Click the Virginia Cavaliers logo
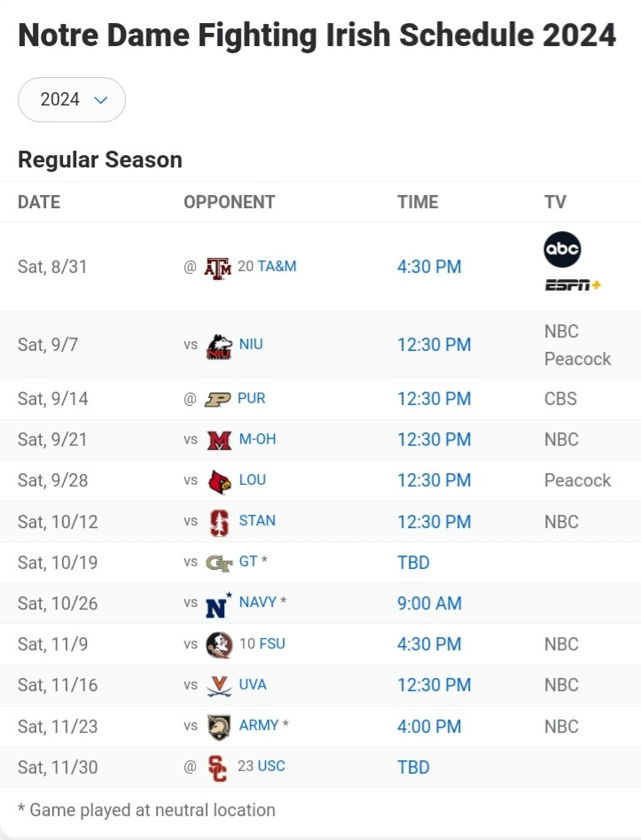 (218, 685)
